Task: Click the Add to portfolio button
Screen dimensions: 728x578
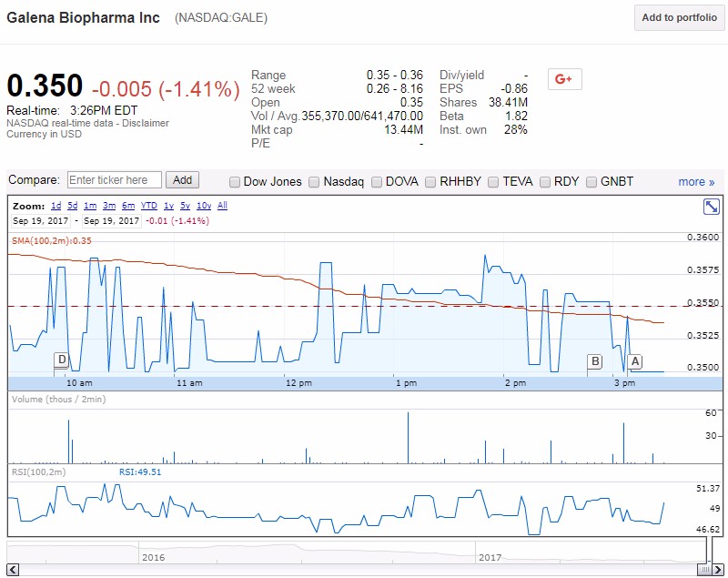Action: (679, 18)
